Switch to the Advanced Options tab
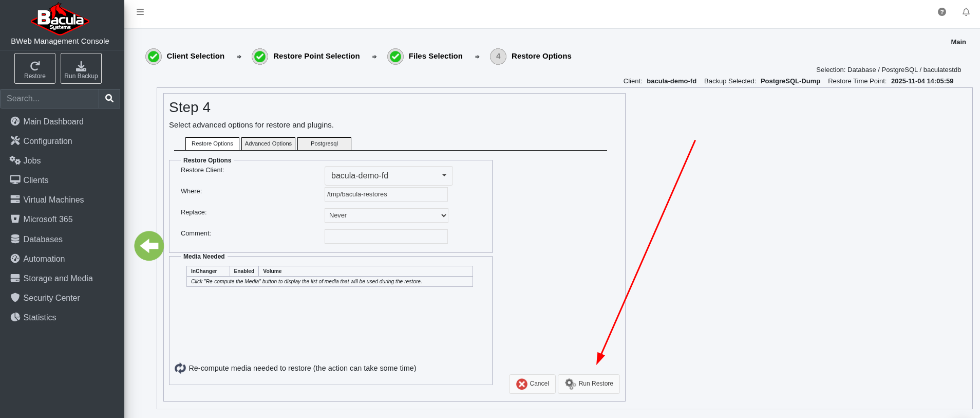This screenshot has width=980, height=418. click(268, 144)
